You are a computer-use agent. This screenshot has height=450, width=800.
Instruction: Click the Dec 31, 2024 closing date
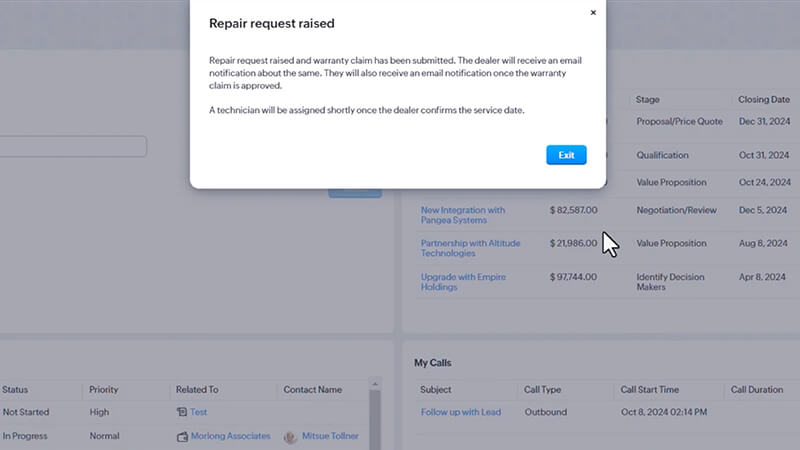(x=764, y=121)
